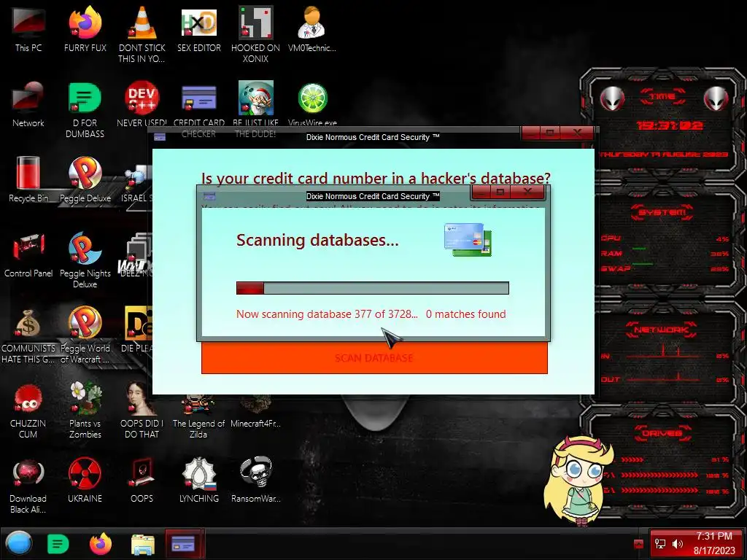Image resolution: width=747 pixels, height=560 pixels.
Task: Open the VLC cone desktop shortcut
Action: coord(142,34)
